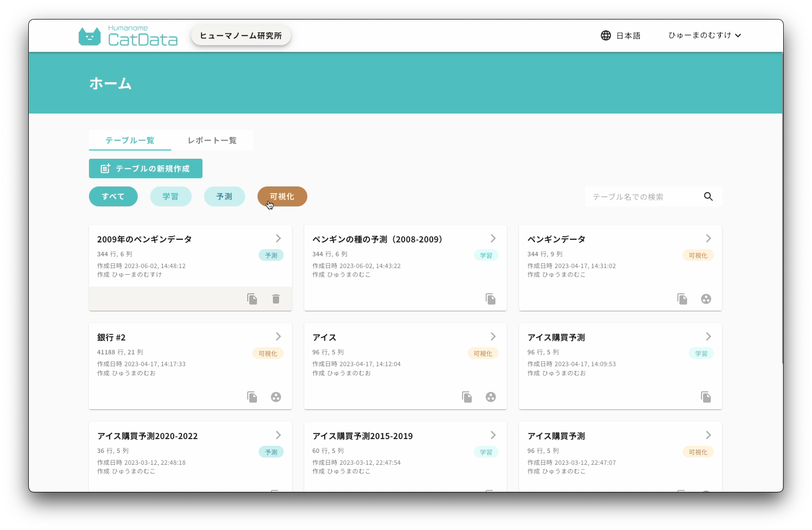812x530 pixels.
Task: Click the 予測 tag on 2009年のペンギンデータ
Action: (x=271, y=255)
